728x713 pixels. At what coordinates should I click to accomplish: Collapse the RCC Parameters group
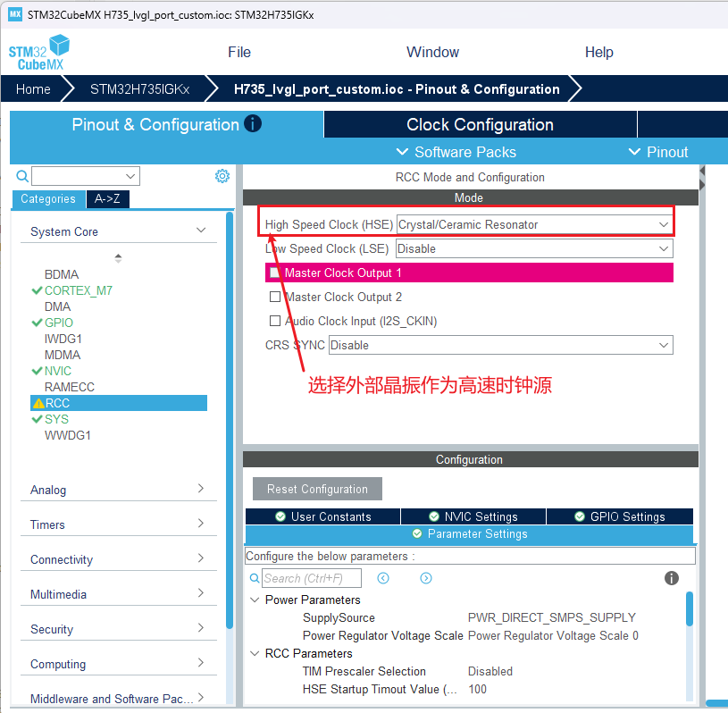coord(255,653)
